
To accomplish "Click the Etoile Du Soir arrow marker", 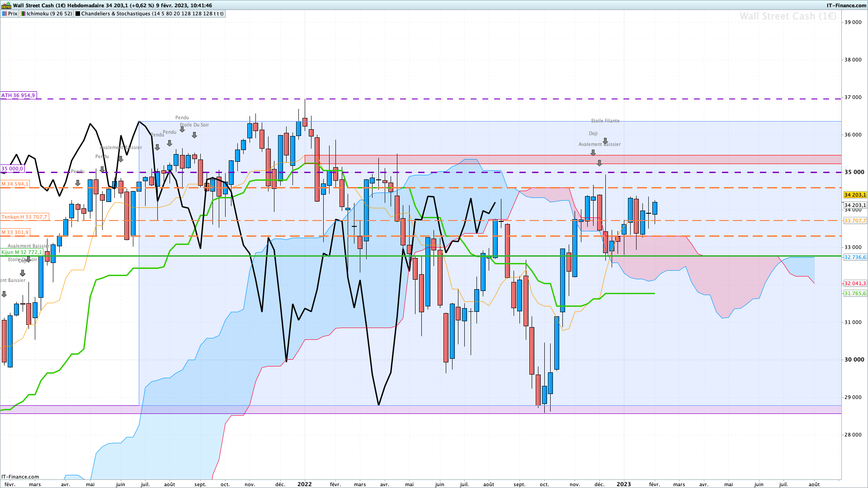I will pyautogui.click(x=194, y=135).
